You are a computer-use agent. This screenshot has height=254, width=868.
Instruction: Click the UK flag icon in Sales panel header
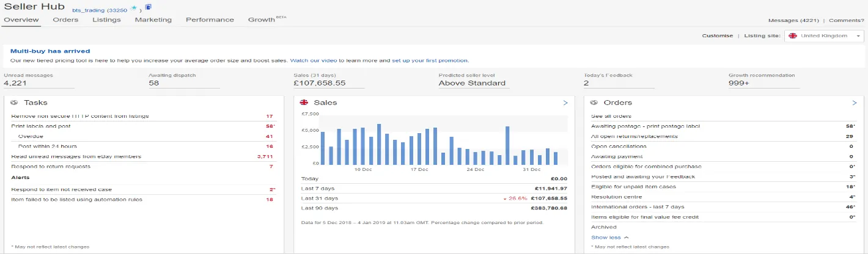tap(304, 103)
